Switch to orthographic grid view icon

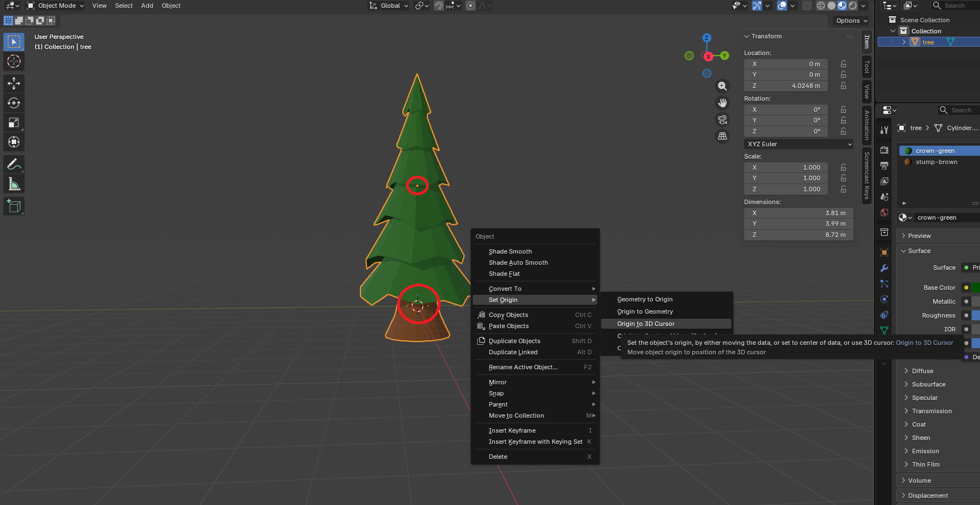722,136
